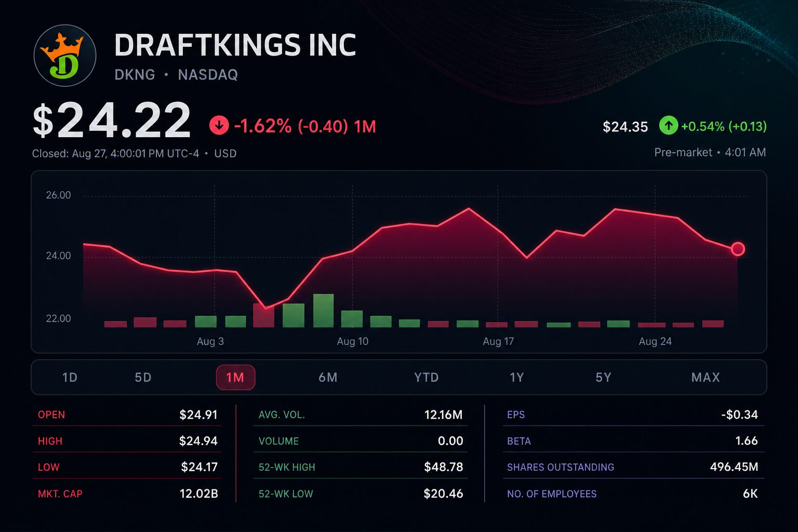Choose the 5Y time range
The image size is (798, 532).
point(603,377)
